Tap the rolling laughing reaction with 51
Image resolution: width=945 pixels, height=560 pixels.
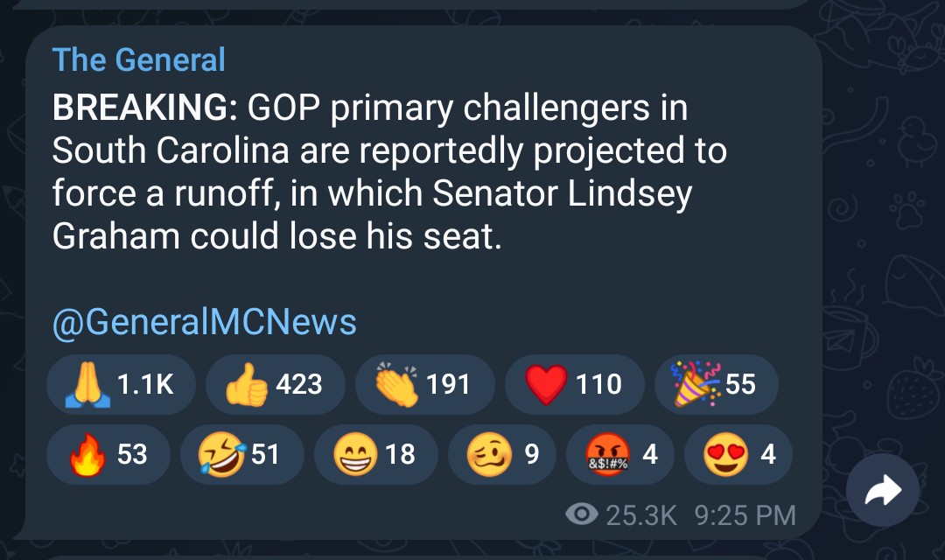click(241, 455)
